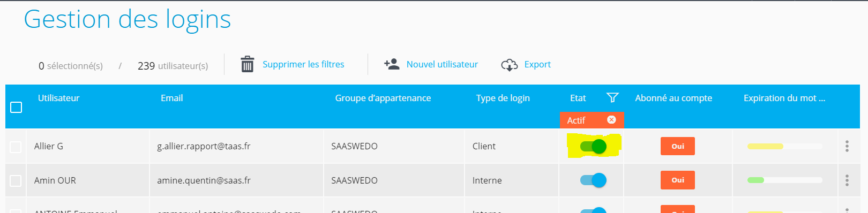The image size is (868, 213).
Task: Click the add-user icon beside Nouvel utilisateur
Action: pos(392,64)
